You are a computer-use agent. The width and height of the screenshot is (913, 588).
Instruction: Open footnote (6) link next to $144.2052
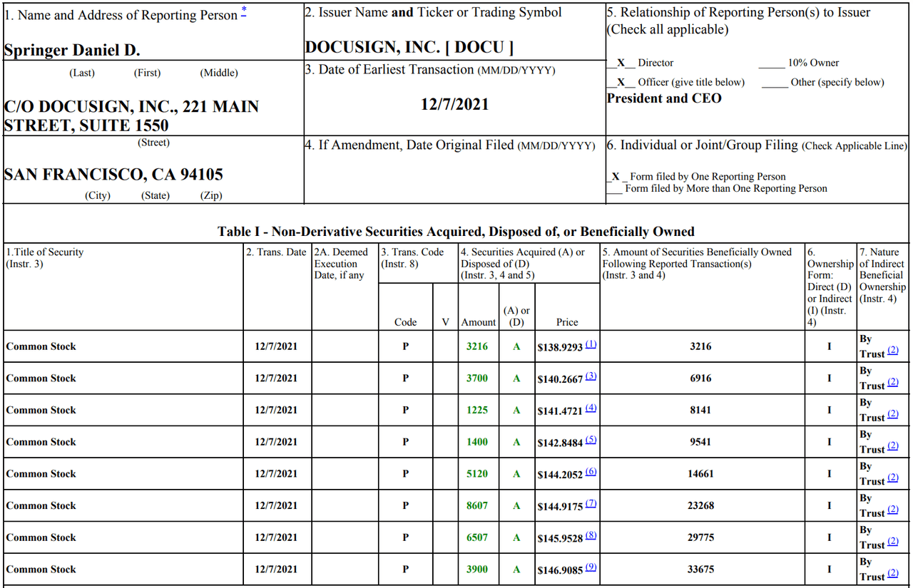click(x=591, y=472)
